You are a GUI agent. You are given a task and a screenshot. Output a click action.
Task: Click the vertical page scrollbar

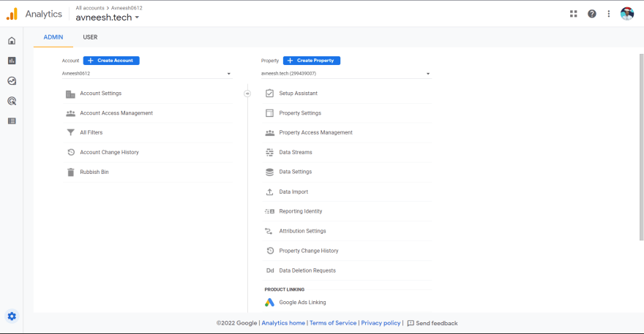click(642, 147)
